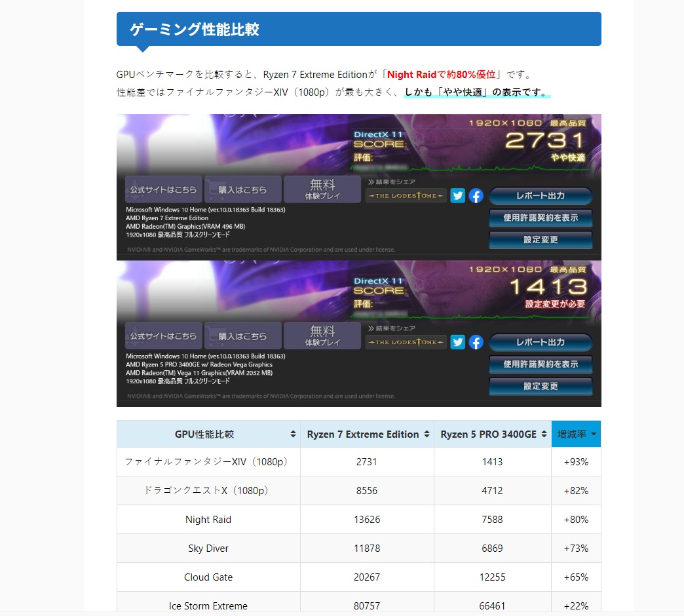This screenshot has height=616, width=684.
Task: Click the +93% cell
Action: 577,461
